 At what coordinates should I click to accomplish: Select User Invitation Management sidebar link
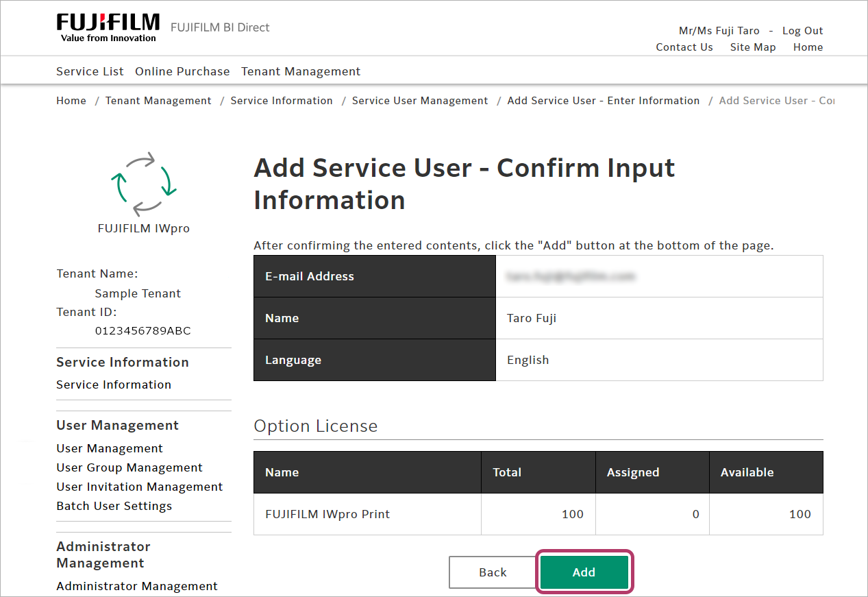click(x=140, y=487)
